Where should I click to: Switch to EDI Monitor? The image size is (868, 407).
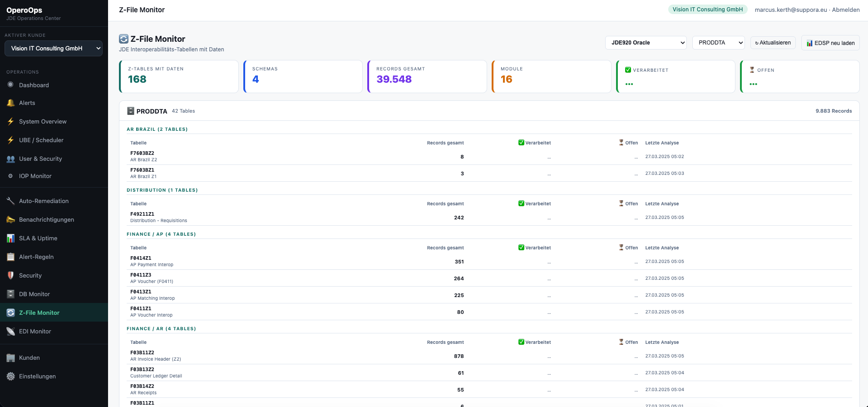(54, 331)
